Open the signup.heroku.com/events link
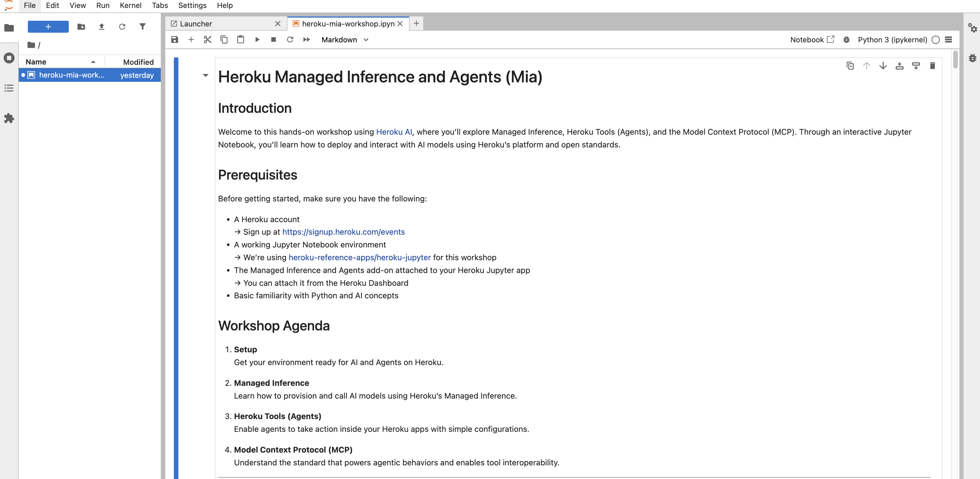The width and height of the screenshot is (980, 479). click(x=343, y=232)
